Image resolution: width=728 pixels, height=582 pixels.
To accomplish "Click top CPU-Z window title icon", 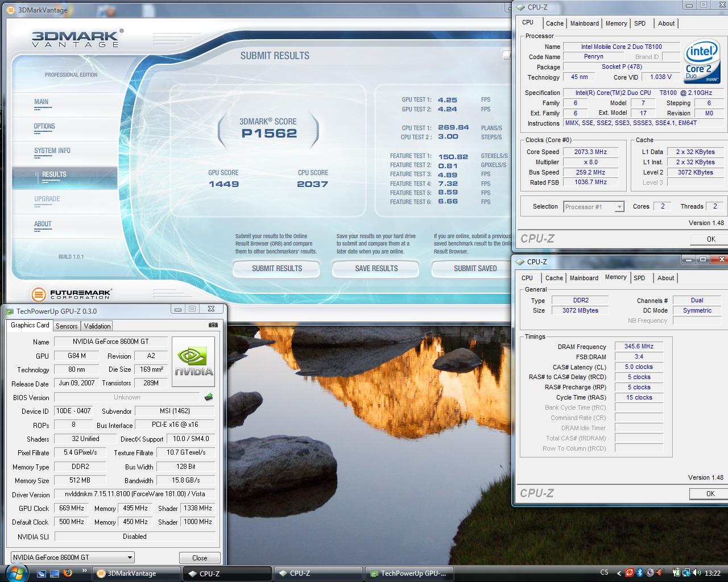I will 520,7.
